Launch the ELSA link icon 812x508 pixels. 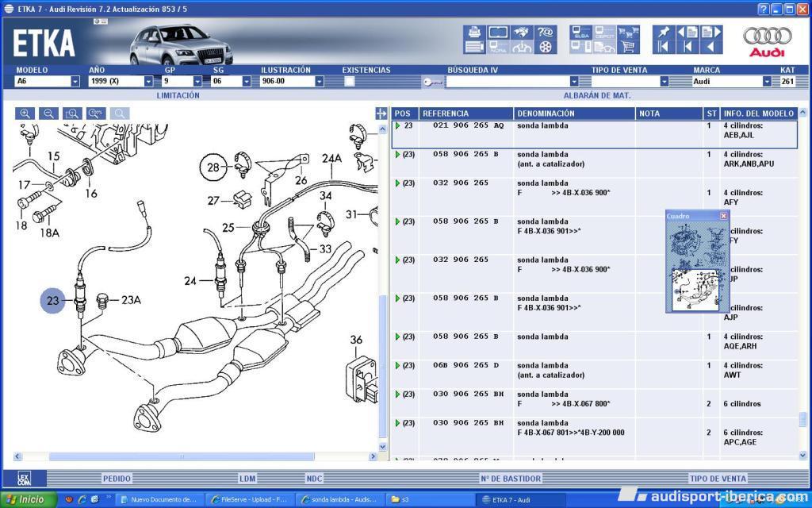coord(581,32)
